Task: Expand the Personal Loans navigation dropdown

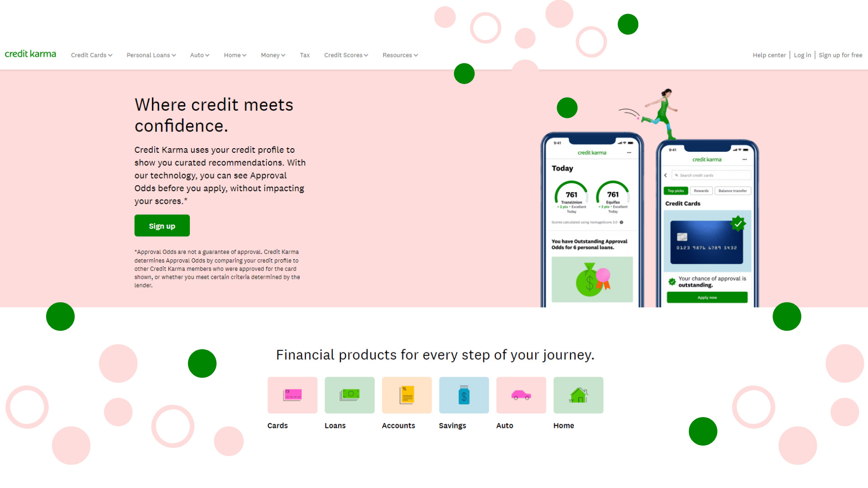Action: [151, 55]
